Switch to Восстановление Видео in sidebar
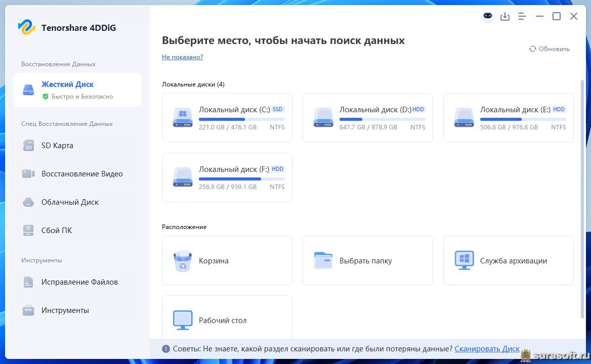Image resolution: width=591 pixels, height=364 pixels. (x=77, y=173)
